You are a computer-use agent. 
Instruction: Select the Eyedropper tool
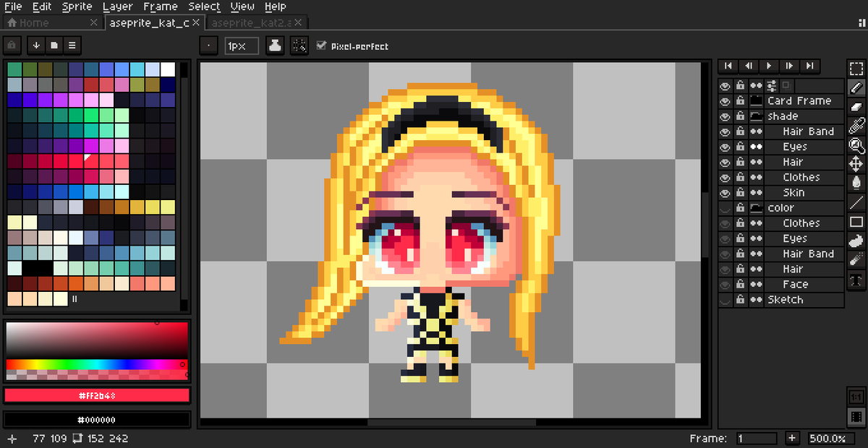856,126
